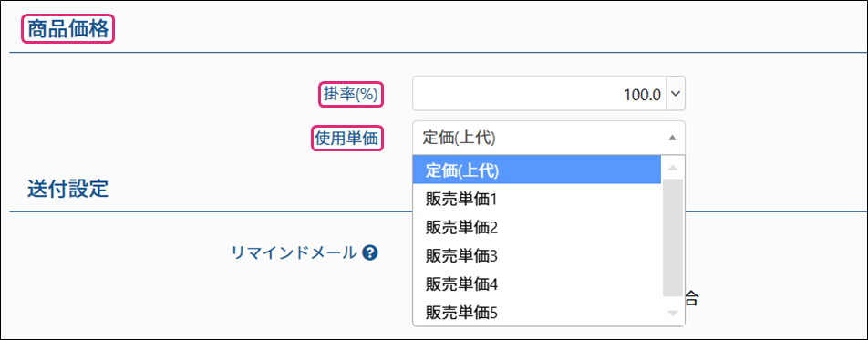Click the 使用単価 field label

pyautogui.click(x=346, y=139)
